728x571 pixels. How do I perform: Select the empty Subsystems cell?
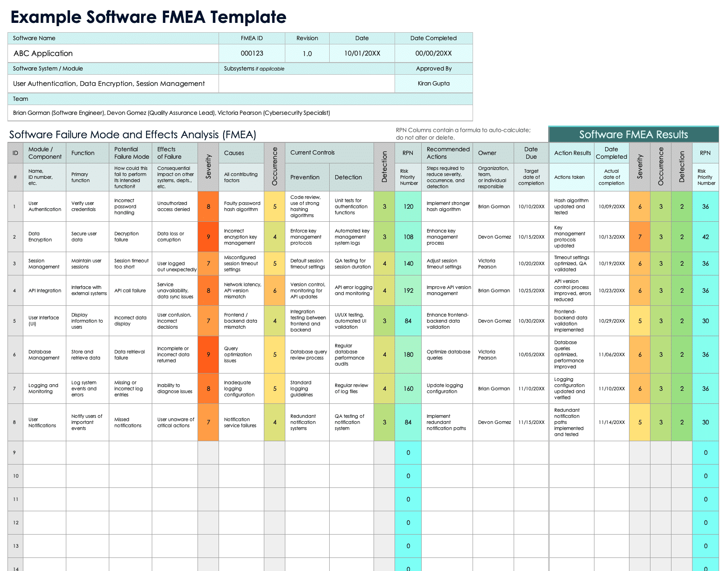(307, 84)
